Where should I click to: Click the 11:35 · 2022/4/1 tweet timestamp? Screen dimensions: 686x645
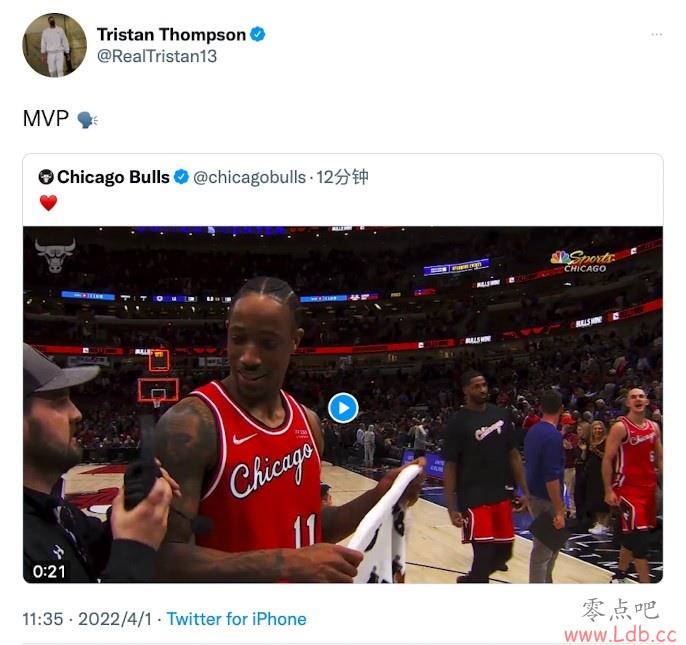click(87, 619)
